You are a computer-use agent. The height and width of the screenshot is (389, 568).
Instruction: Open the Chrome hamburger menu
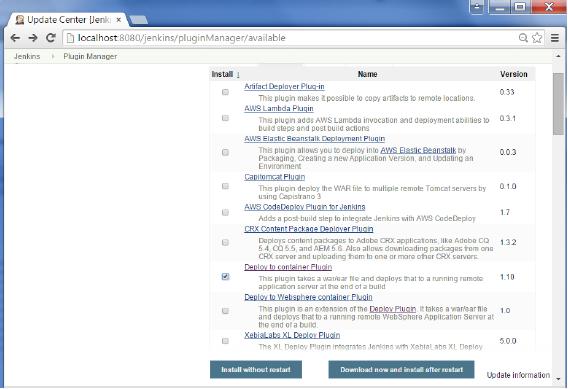point(555,38)
